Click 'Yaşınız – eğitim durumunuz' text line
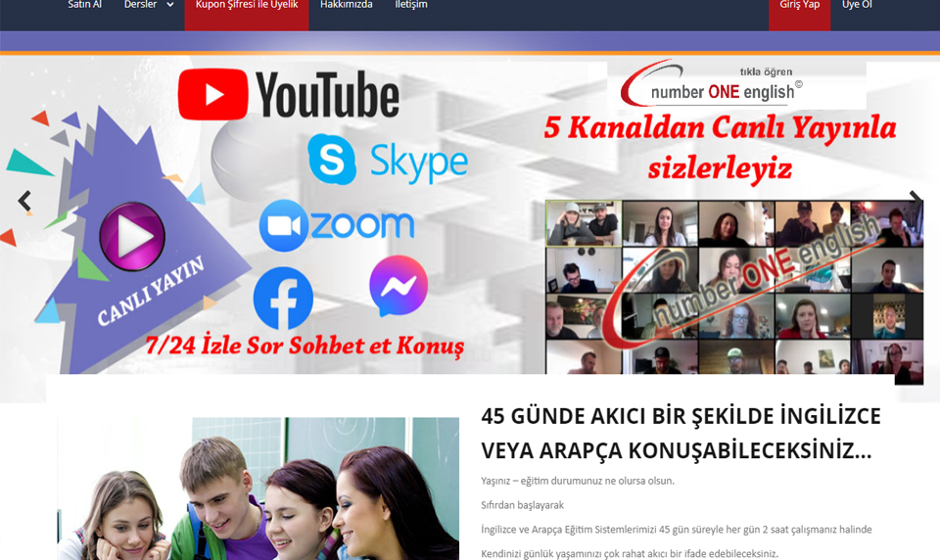940x560 pixels. 578,481
